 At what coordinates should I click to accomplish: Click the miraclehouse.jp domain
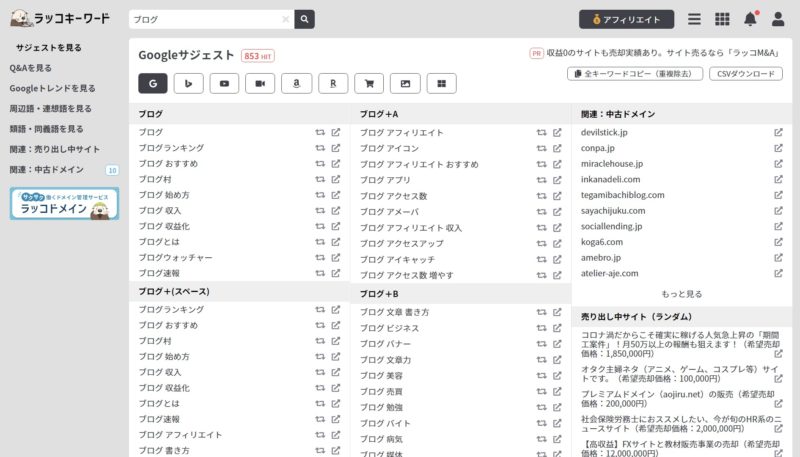(612, 164)
